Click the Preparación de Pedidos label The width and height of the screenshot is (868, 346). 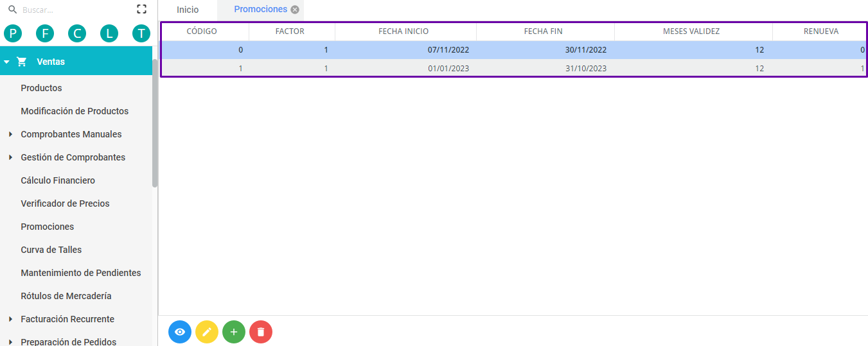(x=69, y=342)
